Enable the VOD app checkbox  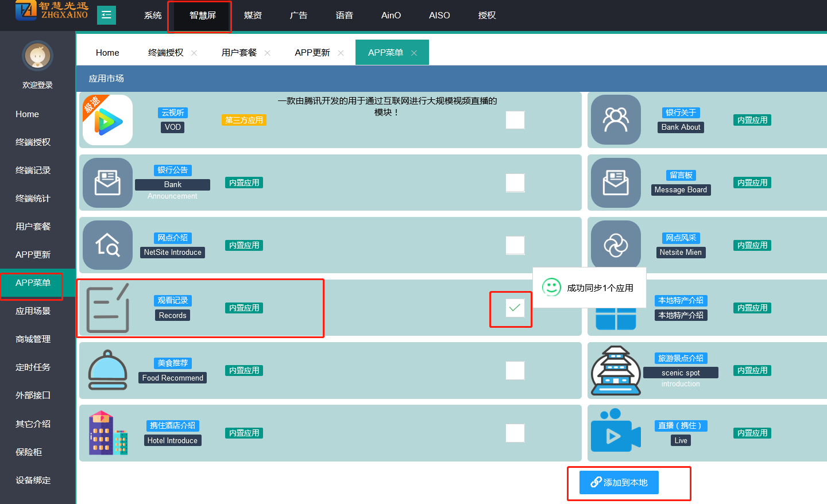click(515, 120)
